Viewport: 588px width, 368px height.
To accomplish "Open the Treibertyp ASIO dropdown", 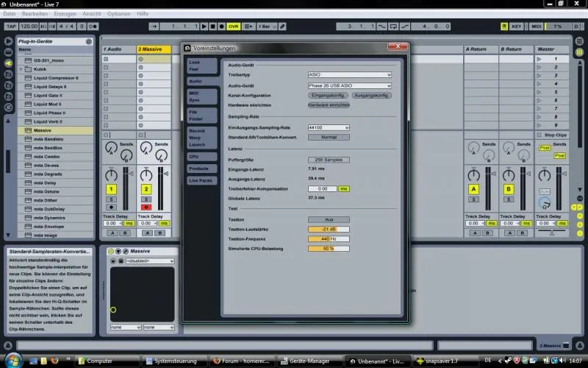I will point(349,75).
